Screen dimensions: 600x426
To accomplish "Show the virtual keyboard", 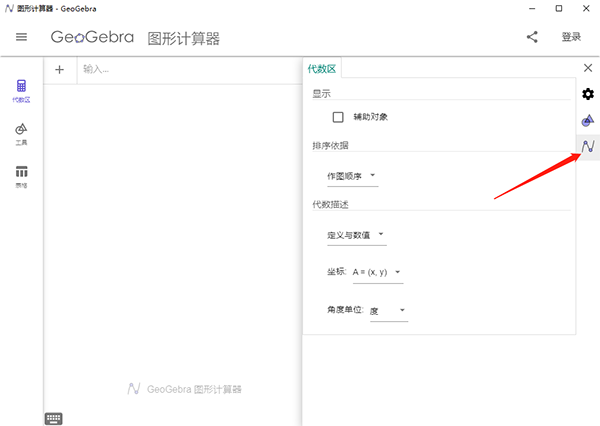I will click(x=54, y=418).
